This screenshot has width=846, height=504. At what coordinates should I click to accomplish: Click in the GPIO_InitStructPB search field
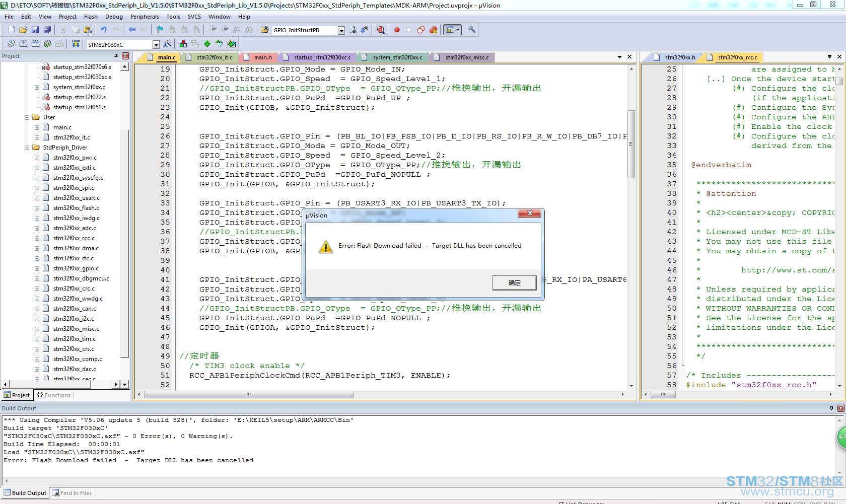click(304, 30)
